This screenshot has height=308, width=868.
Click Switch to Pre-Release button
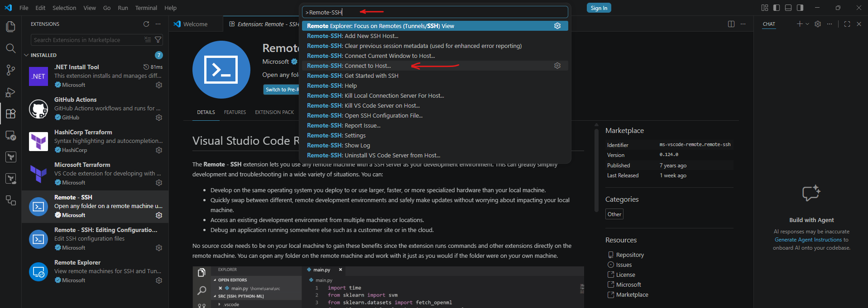282,90
